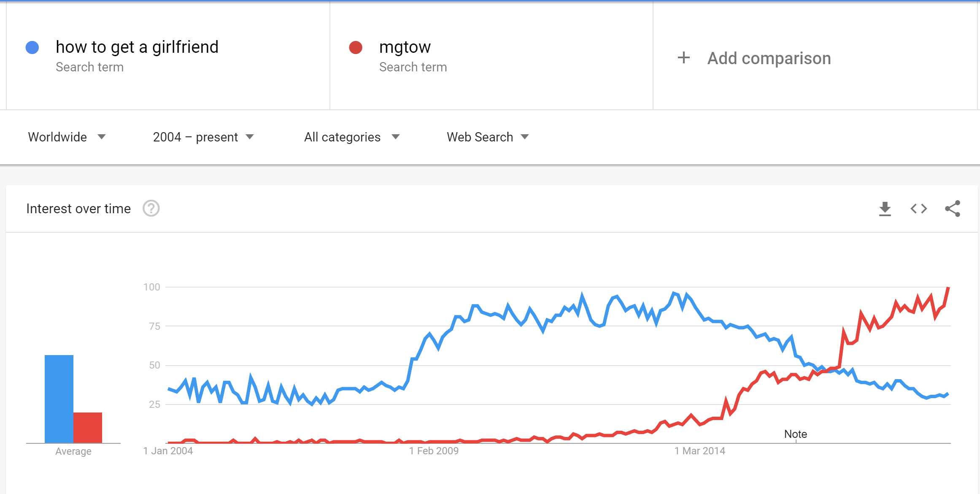Edit the 'mgtow' search term
Image resolution: width=980 pixels, height=494 pixels.
click(x=405, y=47)
